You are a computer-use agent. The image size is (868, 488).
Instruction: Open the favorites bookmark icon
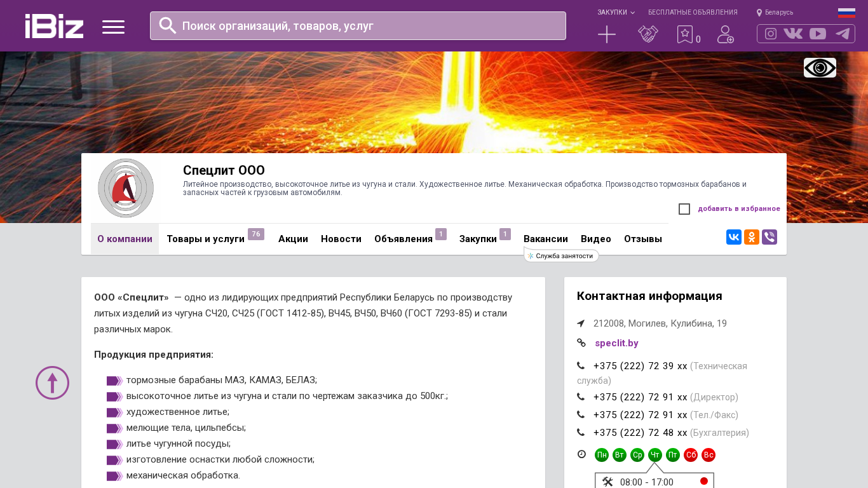point(685,34)
